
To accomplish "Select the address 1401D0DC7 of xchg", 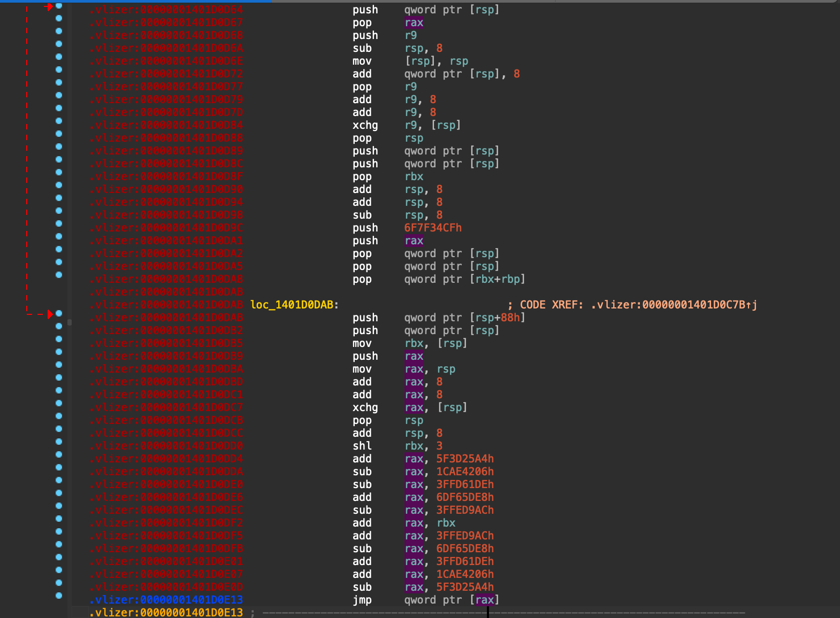I will (166, 407).
